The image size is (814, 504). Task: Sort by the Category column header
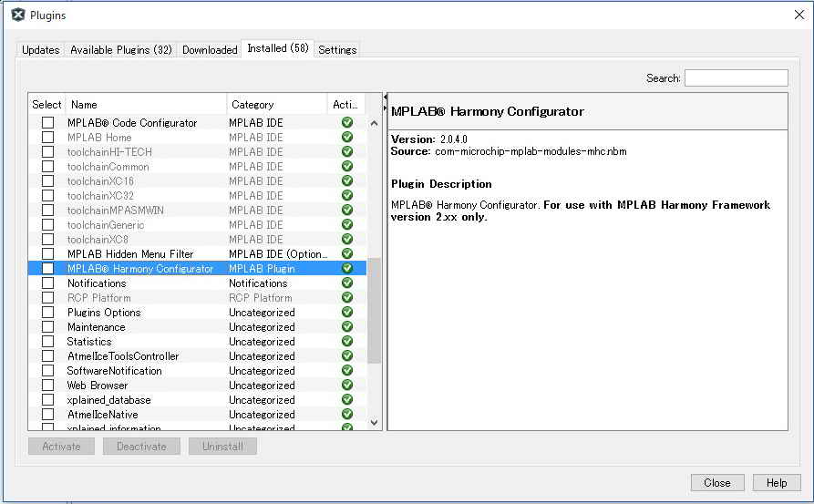277,104
